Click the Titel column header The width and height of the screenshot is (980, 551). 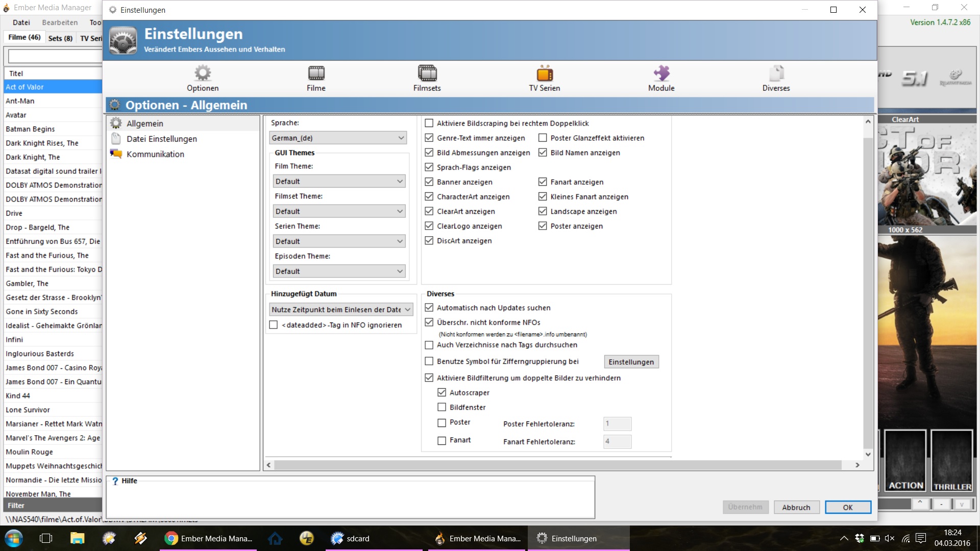53,73
